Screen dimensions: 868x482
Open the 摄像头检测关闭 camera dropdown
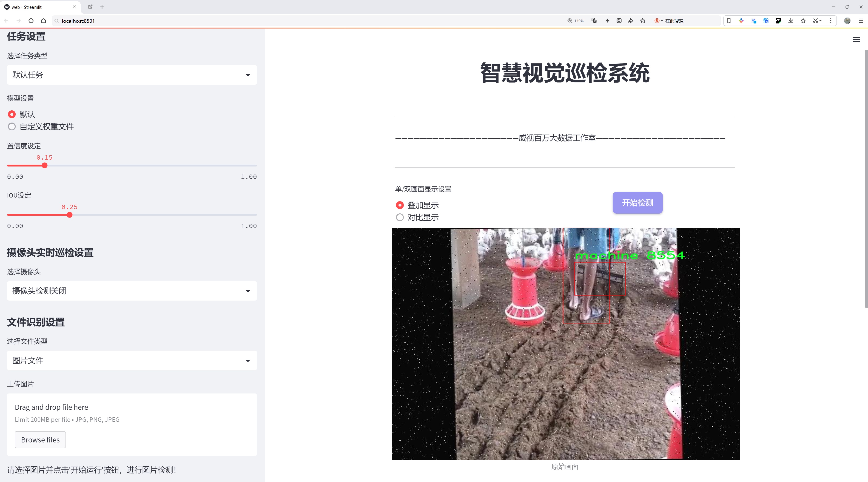click(131, 291)
